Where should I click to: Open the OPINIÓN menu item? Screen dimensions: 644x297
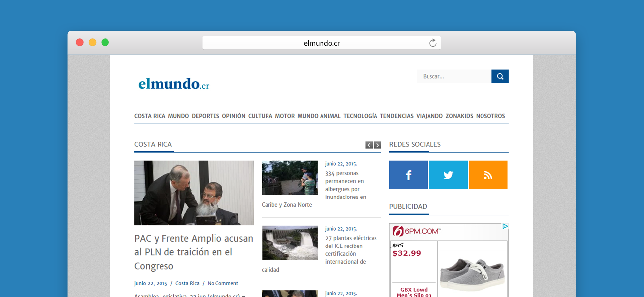tap(234, 116)
